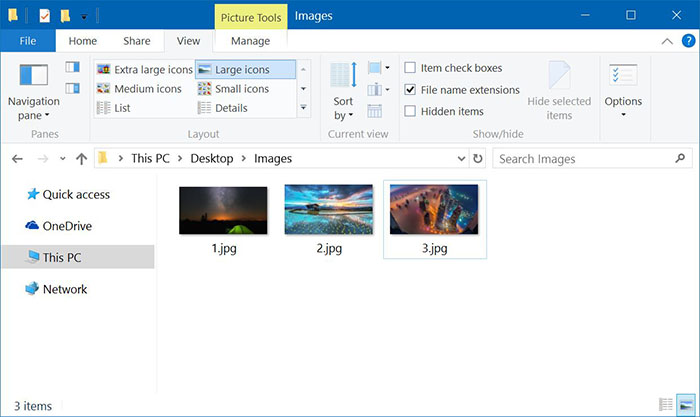Uncheck File name extensions
This screenshot has width=700, height=417.
tap(411, 90)
